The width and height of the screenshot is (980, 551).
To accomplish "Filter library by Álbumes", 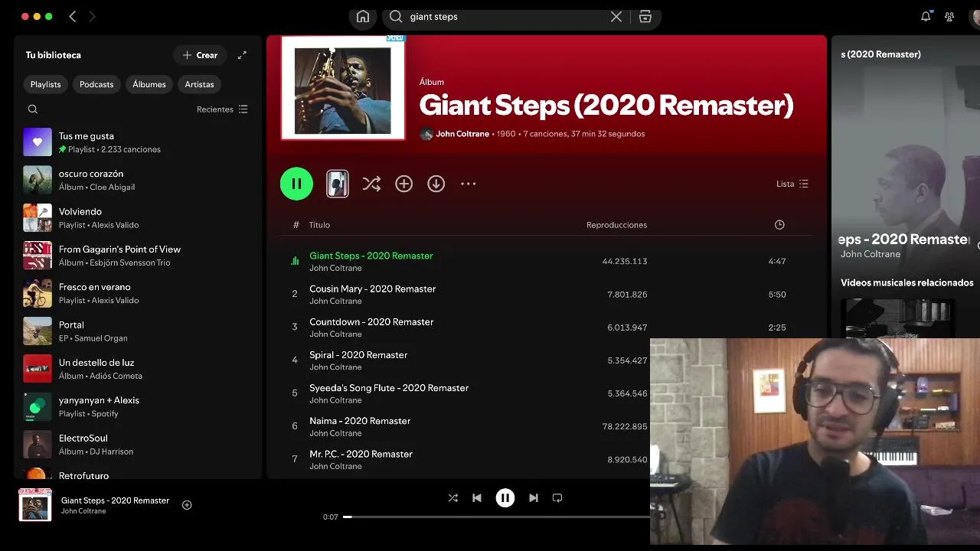I will click(x=149, y=84).
